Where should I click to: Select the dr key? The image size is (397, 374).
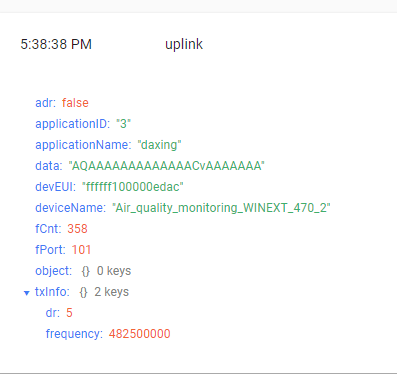(53, 313)
